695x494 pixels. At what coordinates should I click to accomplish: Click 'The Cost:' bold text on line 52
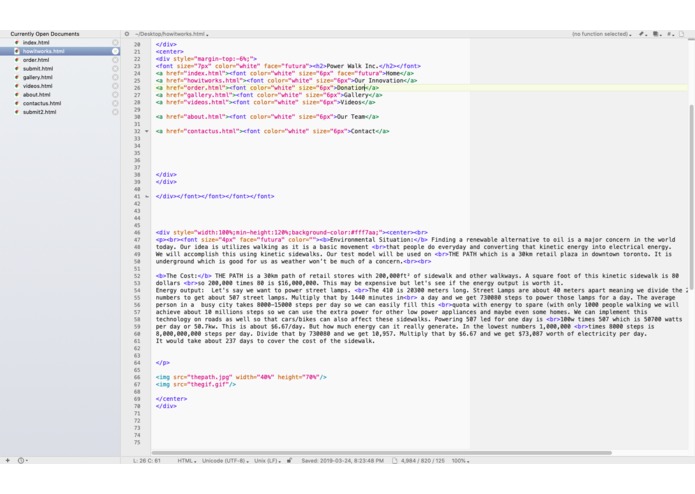(182, 276)
